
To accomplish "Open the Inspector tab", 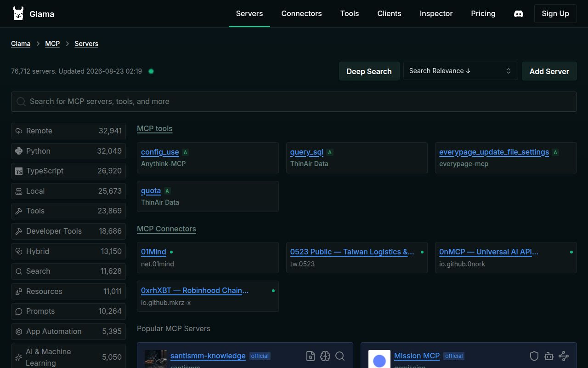I will pyautogui.click(x=436, y=14).
